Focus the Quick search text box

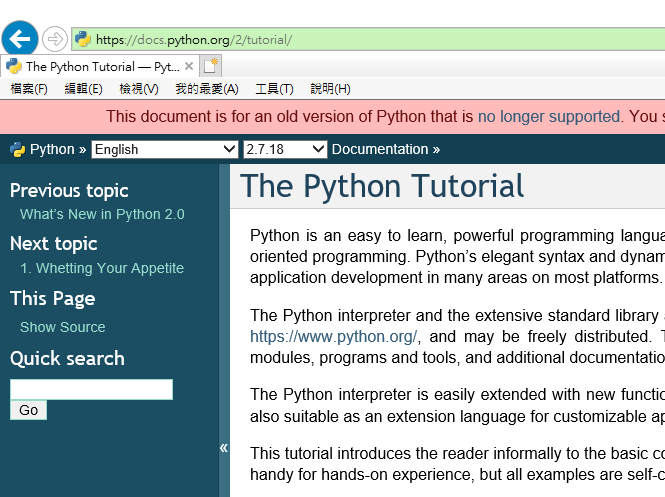point(92,389)
